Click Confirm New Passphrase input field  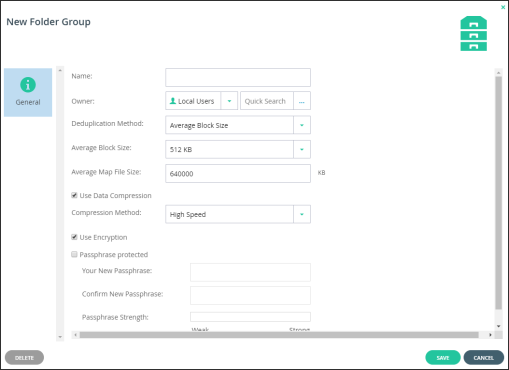point(250,295)
